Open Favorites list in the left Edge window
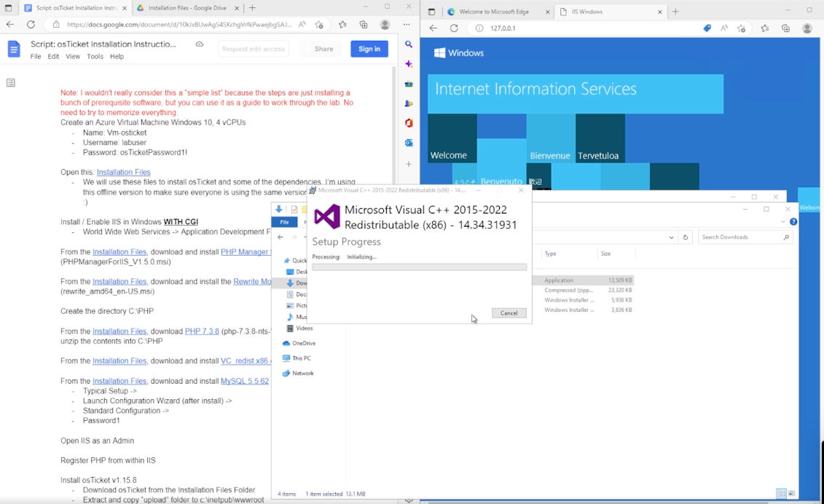Viewport: 824px width, 504px height. point(342,24)
